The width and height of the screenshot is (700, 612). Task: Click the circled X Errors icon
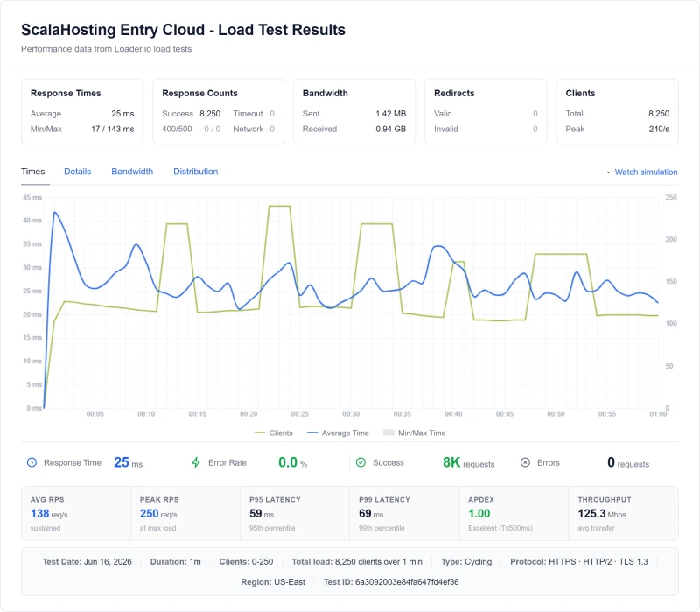[526, 462]
